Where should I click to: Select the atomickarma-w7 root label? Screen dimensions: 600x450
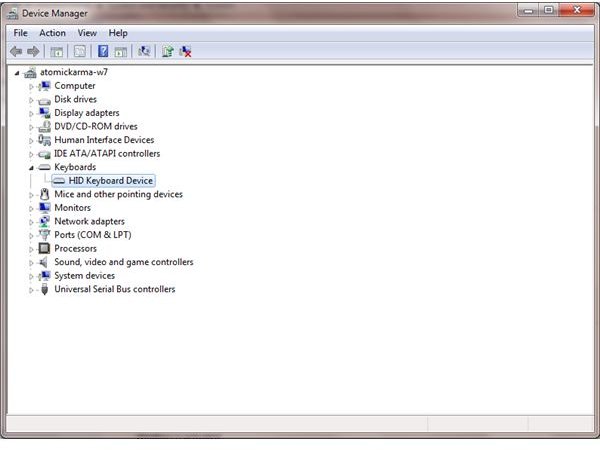74,72
